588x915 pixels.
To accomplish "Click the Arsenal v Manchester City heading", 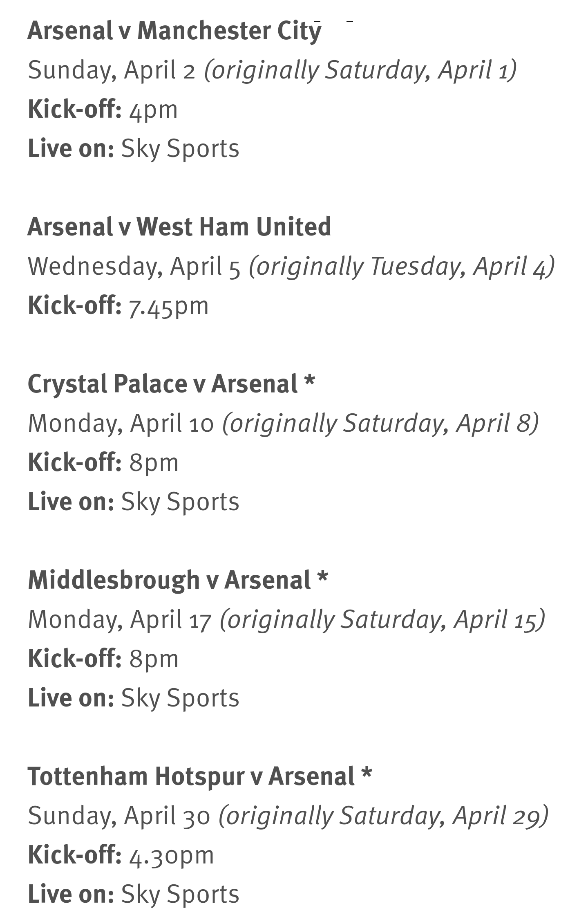I will (x=174, y=31).
